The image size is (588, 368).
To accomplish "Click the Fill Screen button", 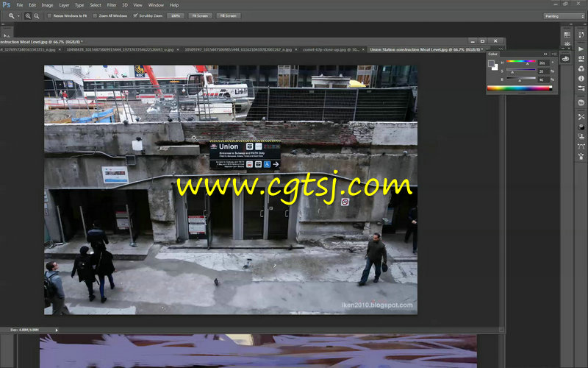I will 229,15.
